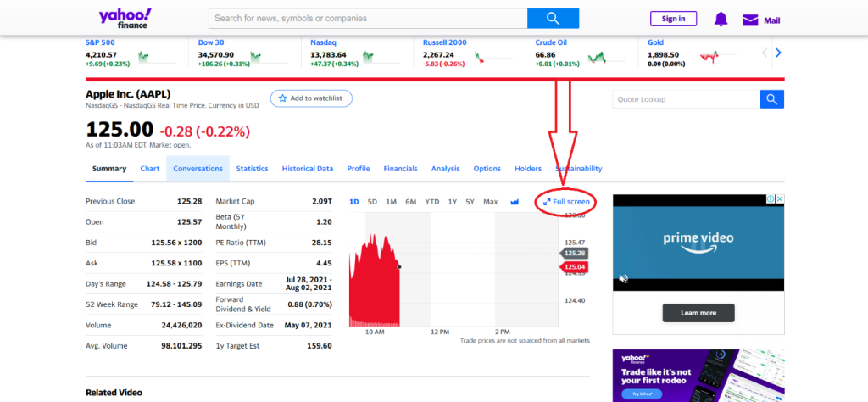Screen dimensions: 868x402
Task: Select 1M chart range
Action: tap(392, 202)
